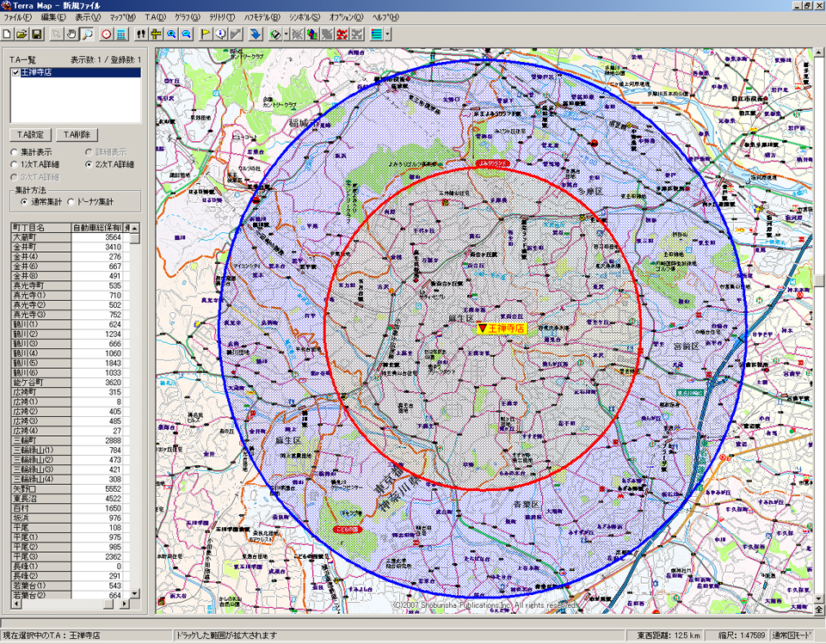Click the table's vertical scrollbar up arrow
826x644 pixels.
(x=135, y=228)
